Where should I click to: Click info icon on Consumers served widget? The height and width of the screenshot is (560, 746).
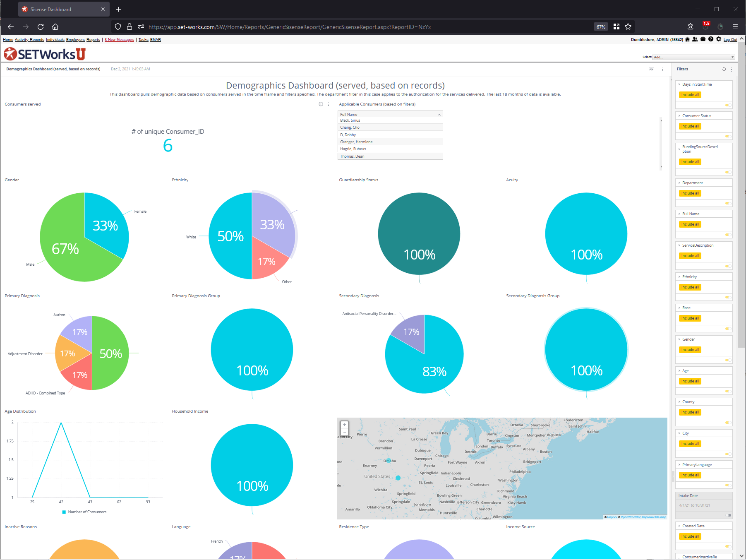coord(321,104)
